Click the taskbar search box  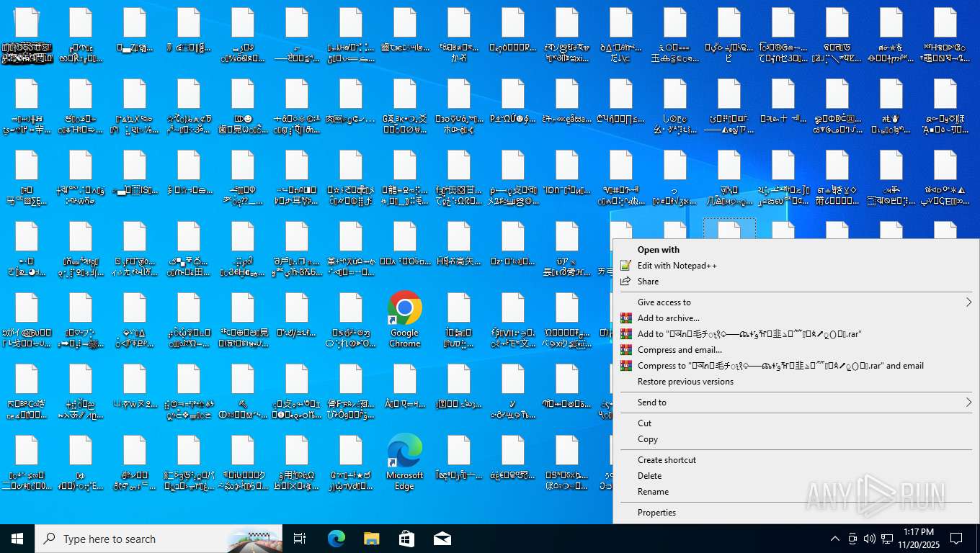point(159,539)
